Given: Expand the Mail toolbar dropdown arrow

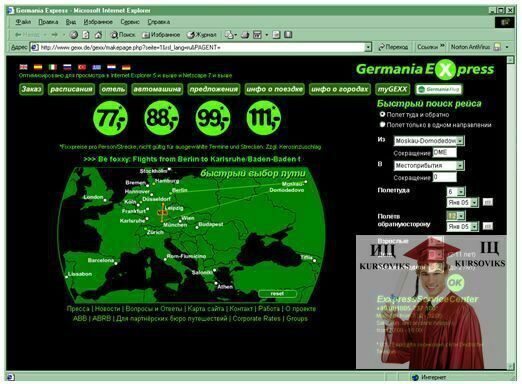Looking at the screenshot, I should click(235, 35).
